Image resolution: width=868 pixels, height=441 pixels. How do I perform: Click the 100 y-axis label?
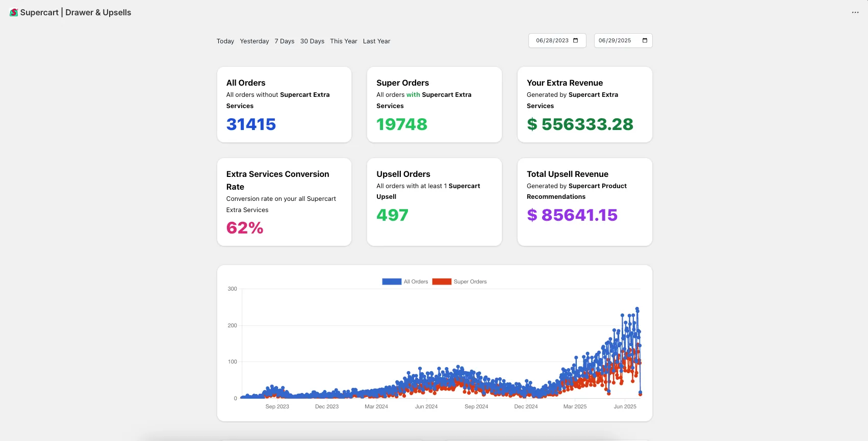point(232,361)
